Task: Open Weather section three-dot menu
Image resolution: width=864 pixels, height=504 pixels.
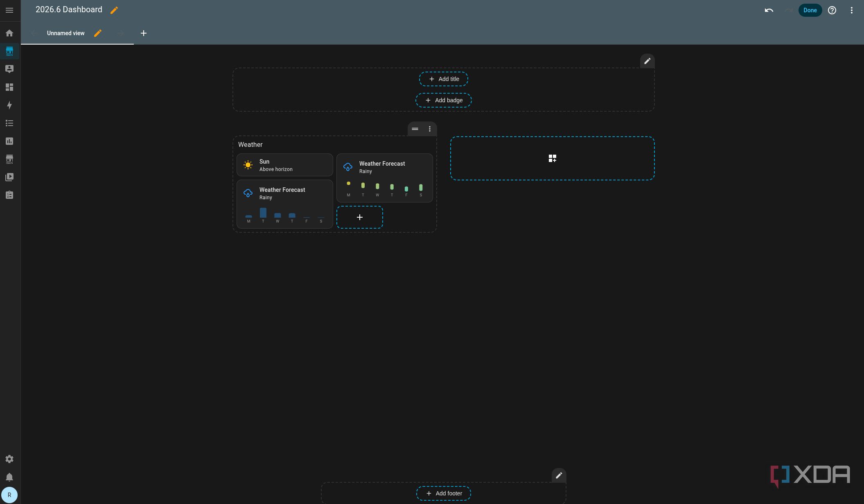Action: pyautogui.click(x=430, y=129)
